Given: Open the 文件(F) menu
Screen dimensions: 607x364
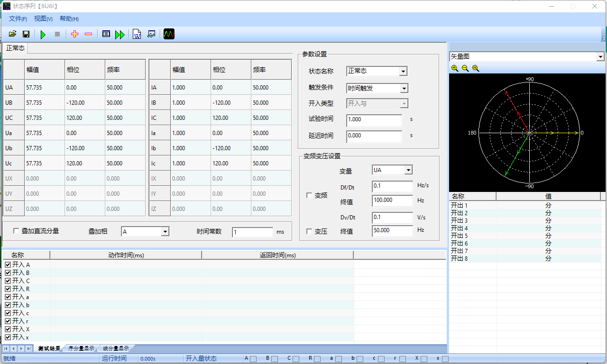Looking at the screenshot, I should click(x=18, y=19).
